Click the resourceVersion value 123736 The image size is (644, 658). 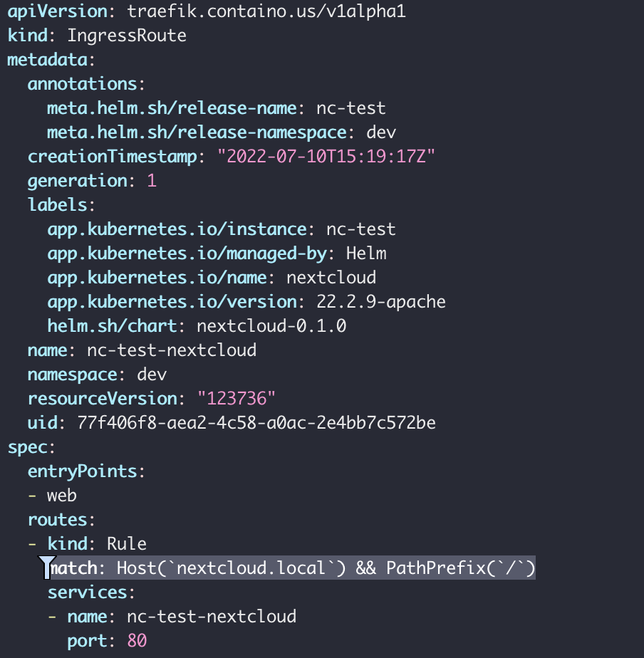point(237,399)
